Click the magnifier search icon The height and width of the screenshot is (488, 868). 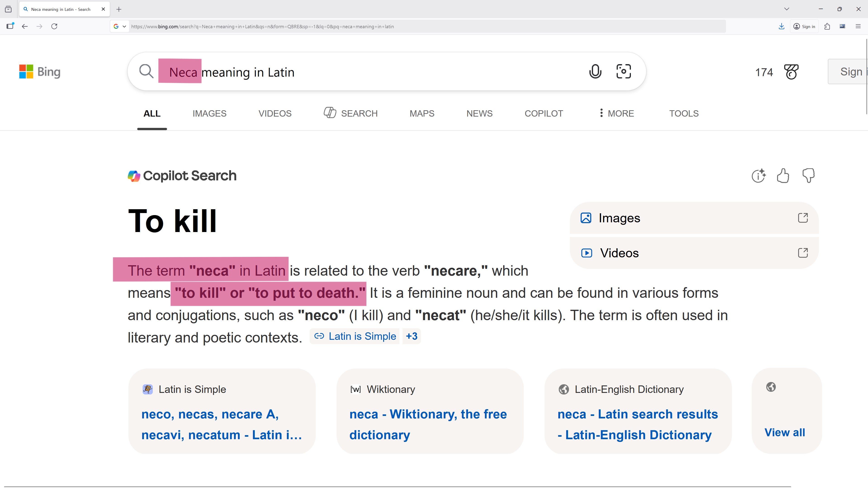coord(146,71)
